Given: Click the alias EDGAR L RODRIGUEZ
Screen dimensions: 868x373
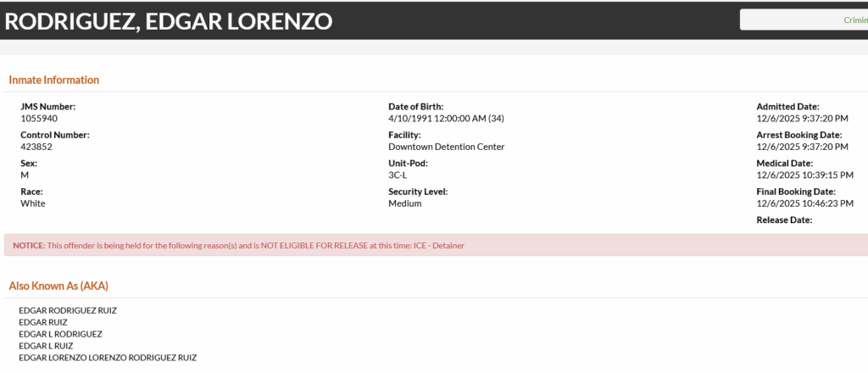Looking at the screenshot, I should 60,334.
